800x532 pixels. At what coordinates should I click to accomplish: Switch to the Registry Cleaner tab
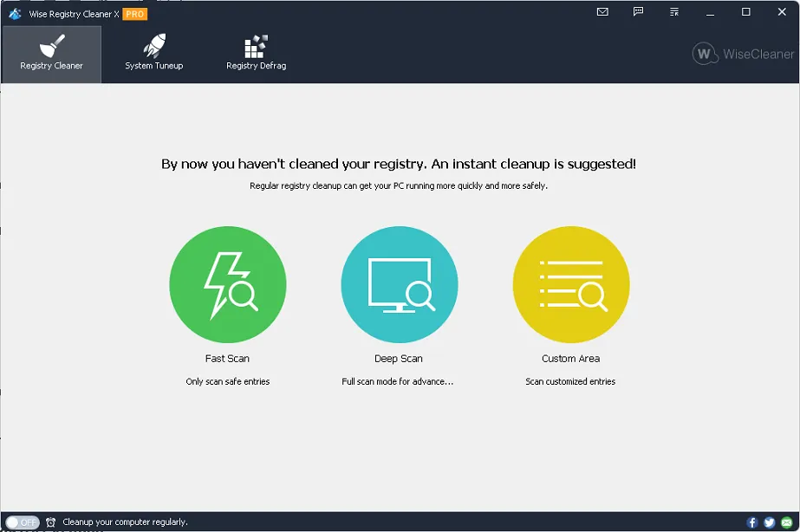click(51, 54)
